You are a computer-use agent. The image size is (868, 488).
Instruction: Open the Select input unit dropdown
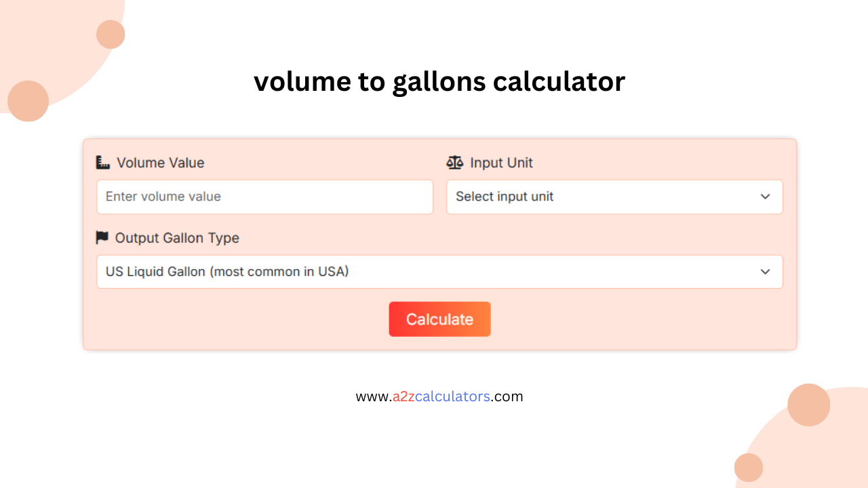click(x=614, y=197)
